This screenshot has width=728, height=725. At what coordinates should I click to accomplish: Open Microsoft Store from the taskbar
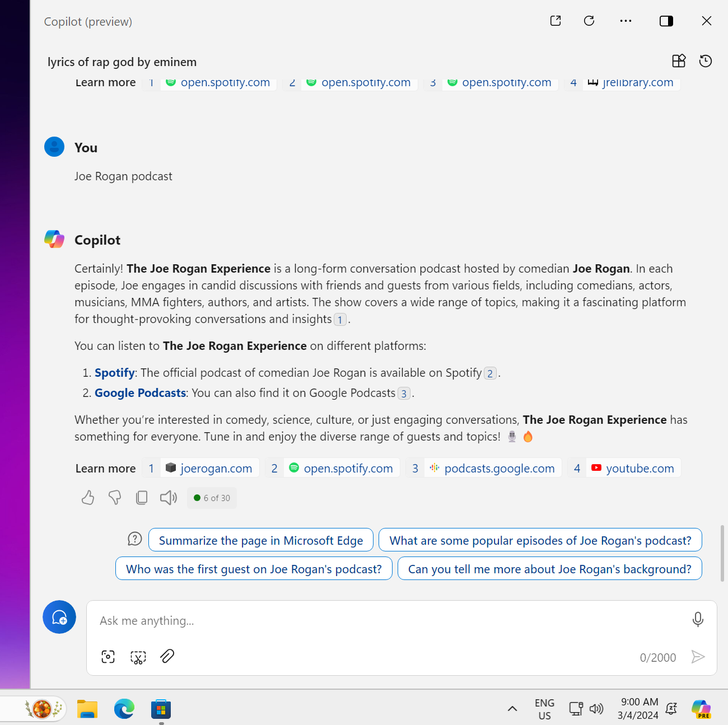(161, 709)
